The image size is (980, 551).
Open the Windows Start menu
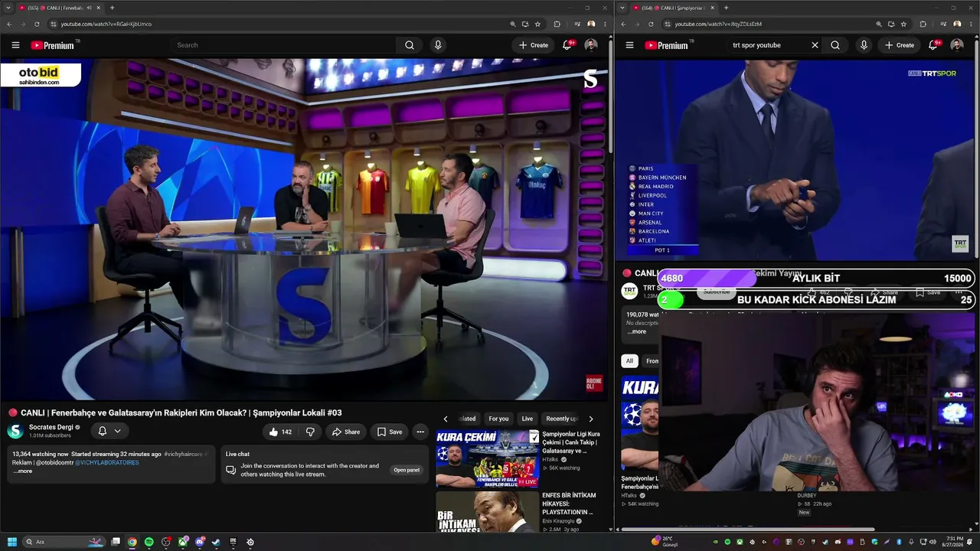(12, 542)
